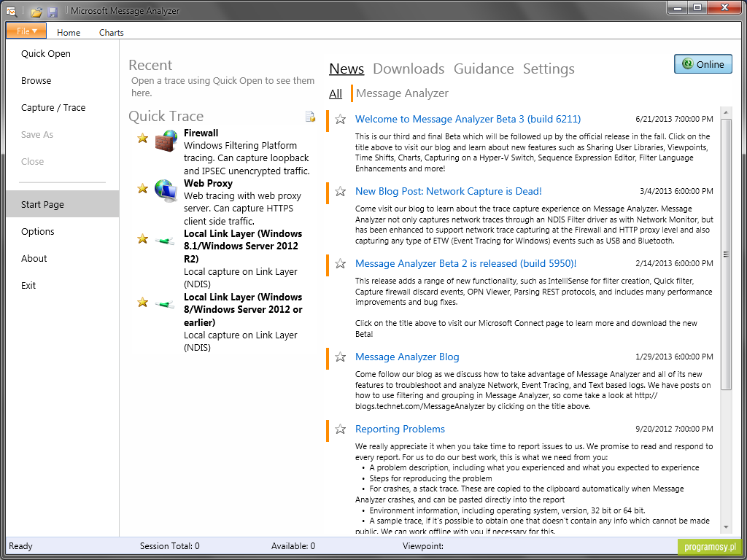The width and height of the screenshot is (747, 560).
Task: Click the Quick Trace section heading
Action: click(166, 116)
